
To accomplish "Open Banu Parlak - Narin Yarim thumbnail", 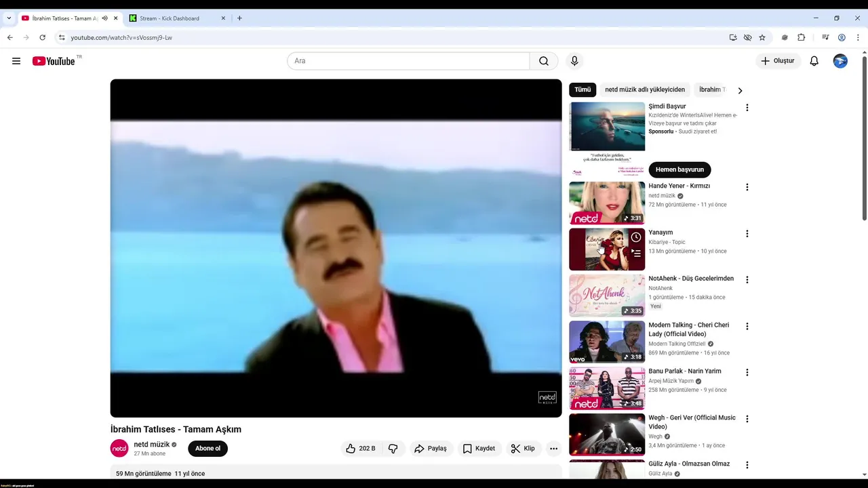I will pos(607,388).
